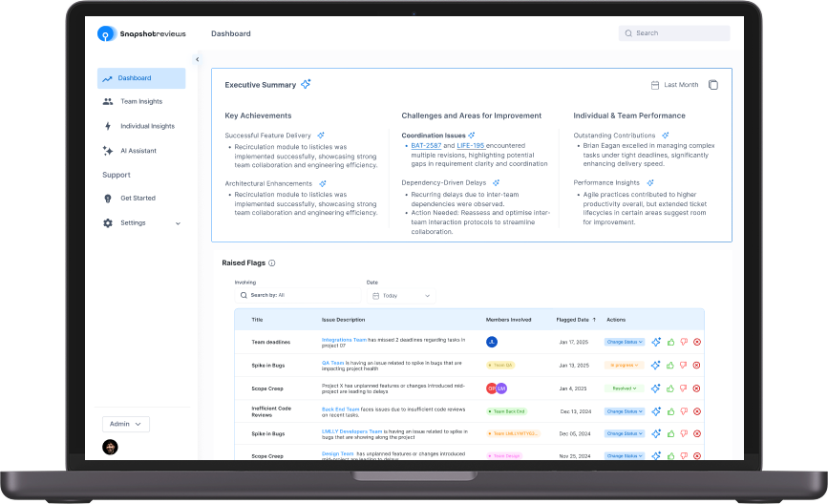
Task: Open the Today date filter dropdown
Action: click(x=401, y=296)
